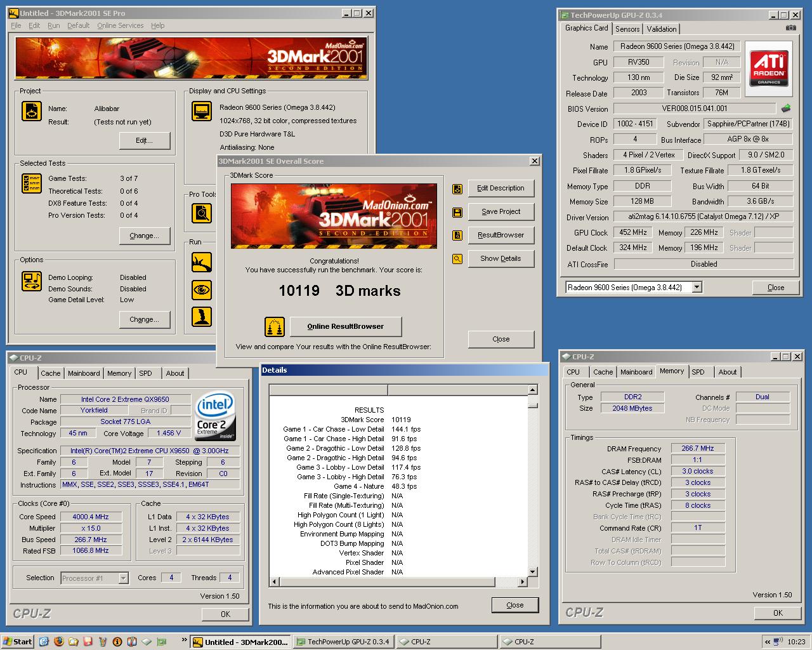The image size is (812, 650).
Task: Click the icon beside ResultBrowser button
Action: [457, 235]
